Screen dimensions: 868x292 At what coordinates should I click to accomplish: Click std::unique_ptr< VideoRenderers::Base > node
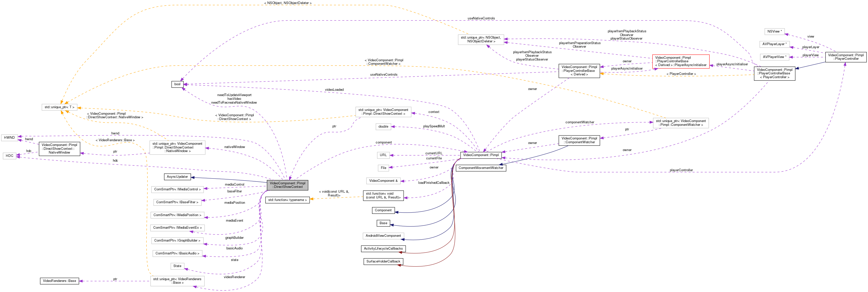177,281
